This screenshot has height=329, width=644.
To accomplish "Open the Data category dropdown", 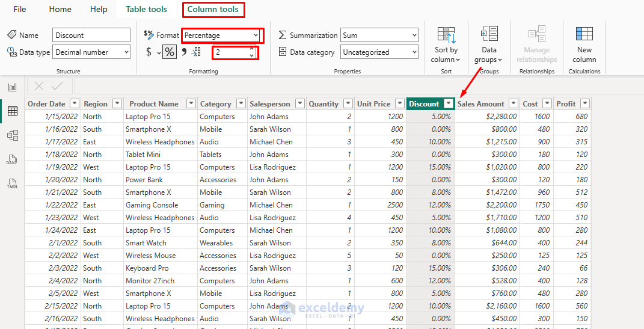I will coord(379,52).
